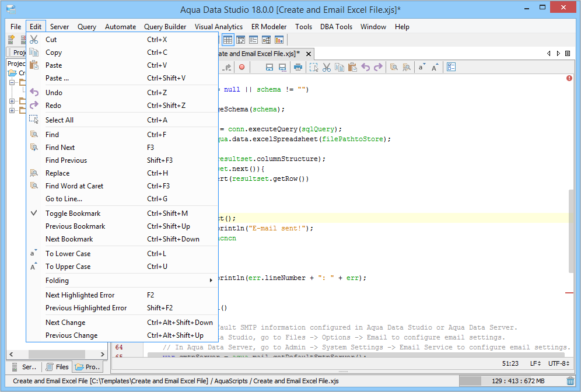
Task: Click the purple undo arrow in editor toolbar
Action: (x=366, y=67)
